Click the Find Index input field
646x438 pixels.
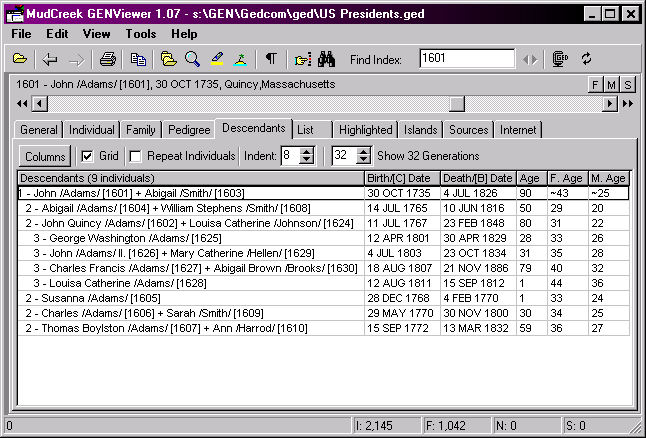(x=466, y=59)
